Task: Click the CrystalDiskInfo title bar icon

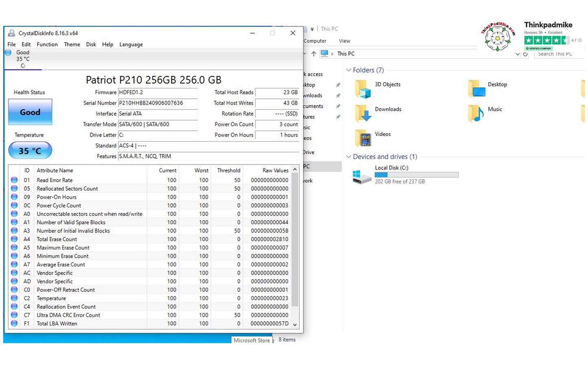Action: (x=12, y=33)
